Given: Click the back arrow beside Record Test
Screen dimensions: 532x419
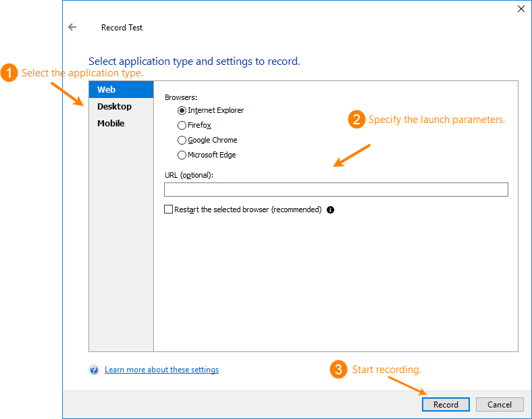Looking at the screenshot, I should 72,28.
